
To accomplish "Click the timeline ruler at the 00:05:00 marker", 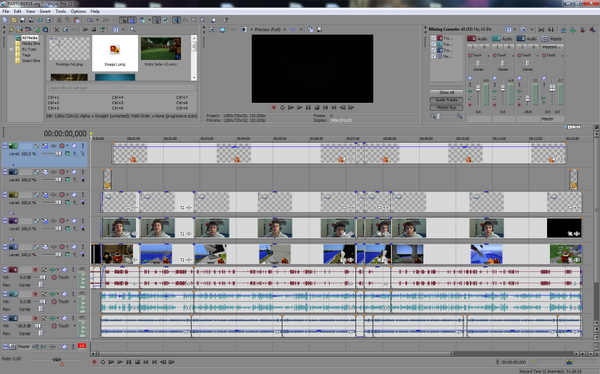I will click(280, 138).
